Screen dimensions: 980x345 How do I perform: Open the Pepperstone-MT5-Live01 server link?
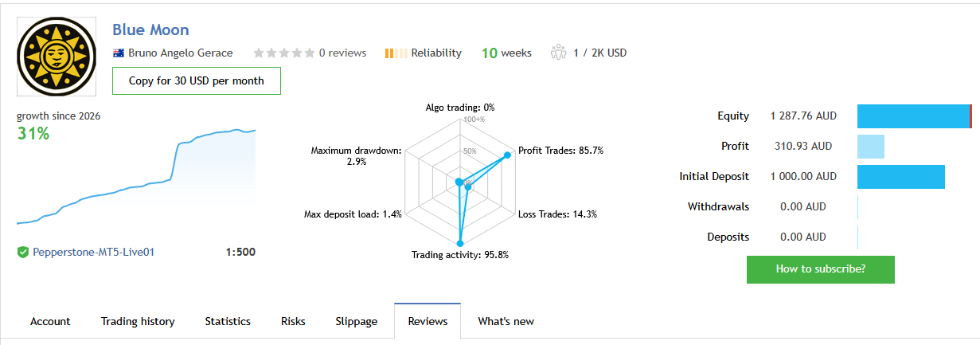click(x=93, y=253)
